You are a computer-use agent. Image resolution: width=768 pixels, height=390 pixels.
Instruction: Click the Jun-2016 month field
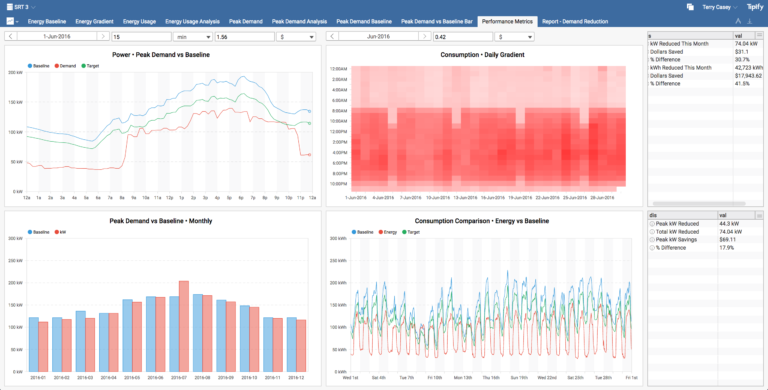point(379,37)
